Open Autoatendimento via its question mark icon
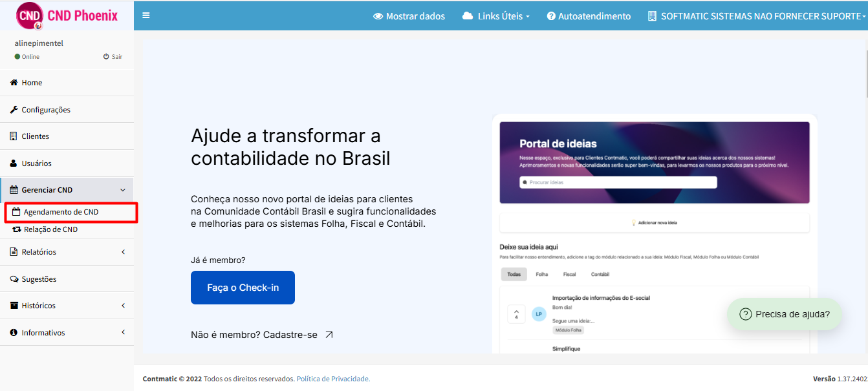This screenshot has width=868, height=391. click(551, 16)
